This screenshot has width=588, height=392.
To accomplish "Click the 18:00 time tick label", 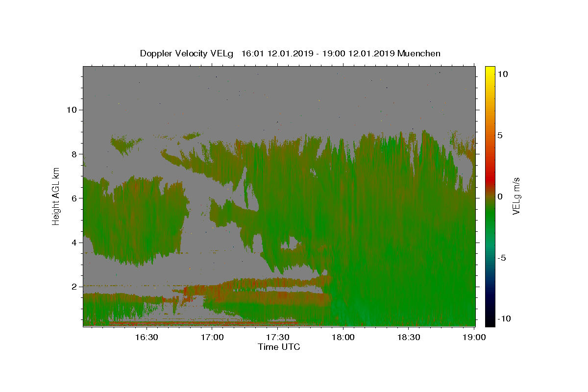I will pyautogui.click(x=343, y=337).
